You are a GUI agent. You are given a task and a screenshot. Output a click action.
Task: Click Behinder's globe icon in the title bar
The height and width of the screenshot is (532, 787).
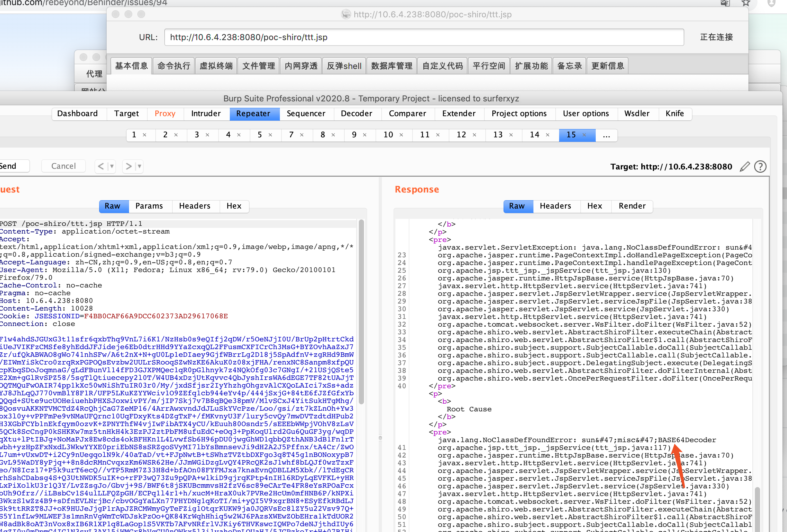point(346,14)
